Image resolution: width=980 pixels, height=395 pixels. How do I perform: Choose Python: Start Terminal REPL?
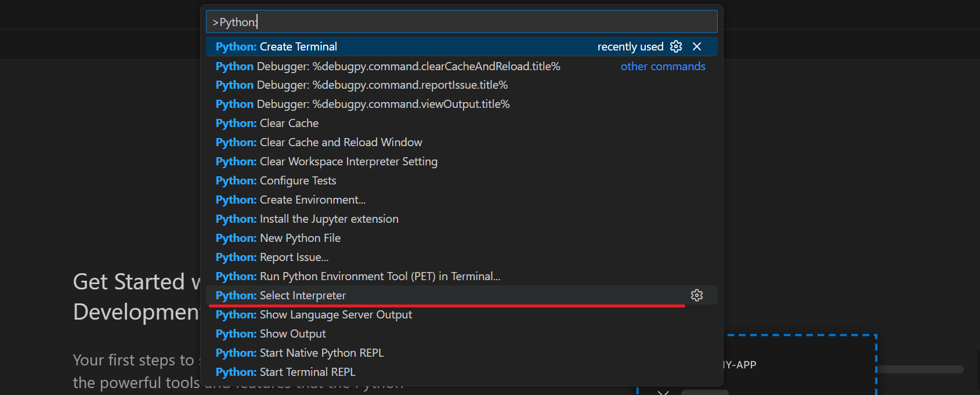pos(462,372)
